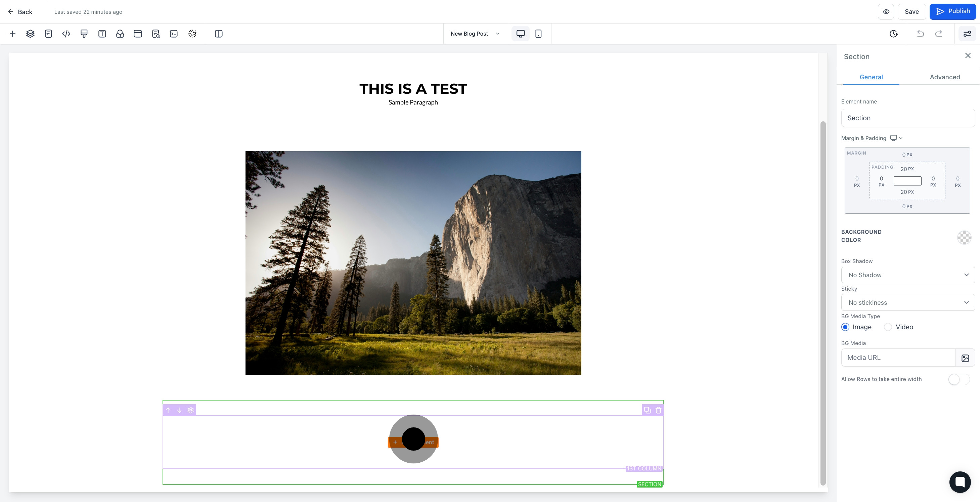Select the mountain landscape image
The height and width of the screenshot is (502, 980).
413,263
